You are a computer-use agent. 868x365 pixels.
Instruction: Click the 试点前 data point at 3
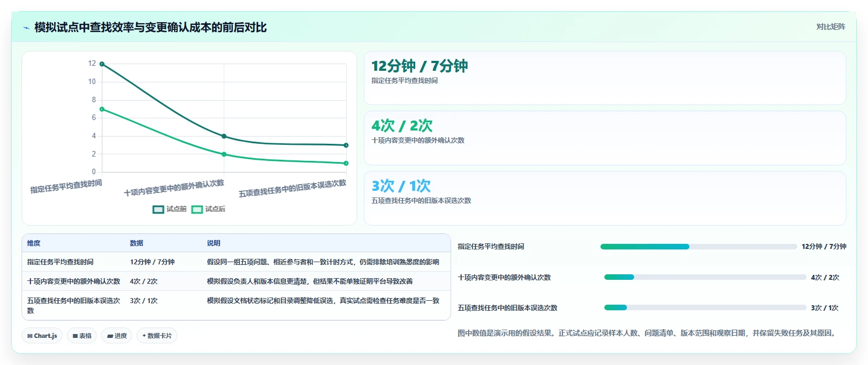[x=346, y=145]
